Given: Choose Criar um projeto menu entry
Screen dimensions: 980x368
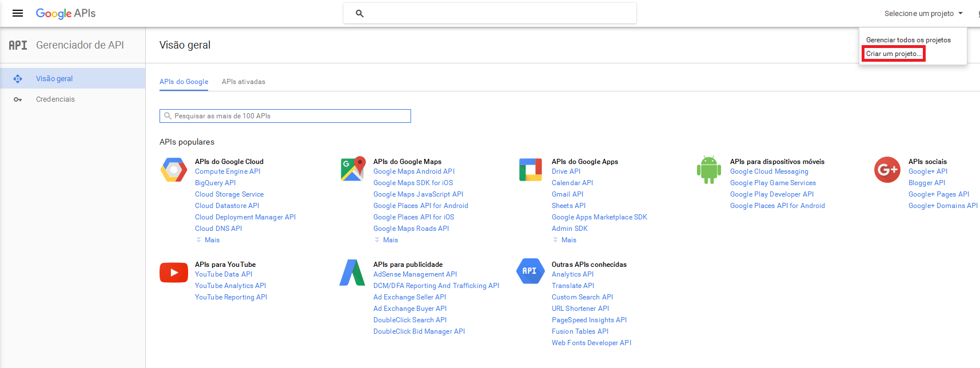Looking at the screenshot, I should coord(893,54).
